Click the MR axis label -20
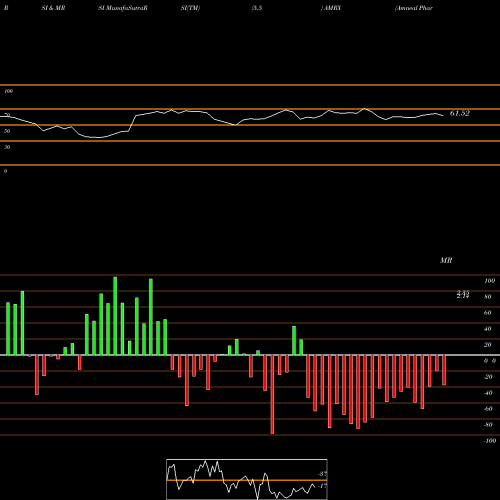 click(488, 377)
